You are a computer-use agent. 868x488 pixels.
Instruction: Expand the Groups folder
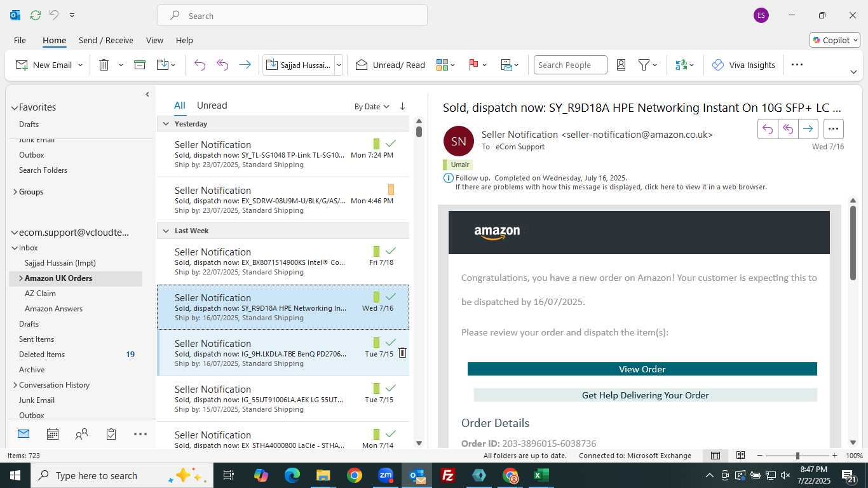pyautogui.click(x=15, y=192)
